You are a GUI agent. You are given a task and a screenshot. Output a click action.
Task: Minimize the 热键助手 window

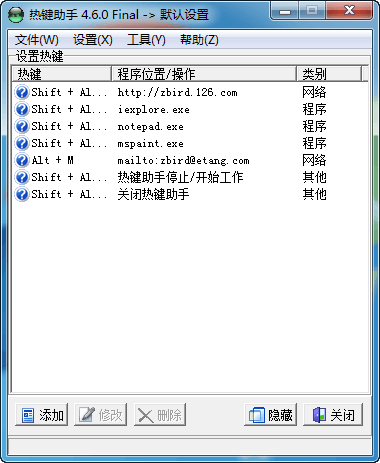pyautogui.click(x=285, y=11)
